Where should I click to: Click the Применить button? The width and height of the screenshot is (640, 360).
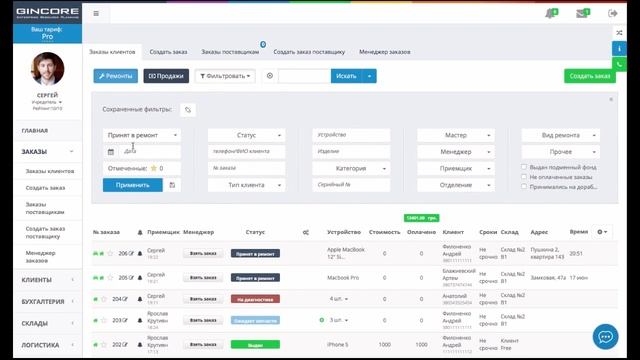tap(133, 185)
